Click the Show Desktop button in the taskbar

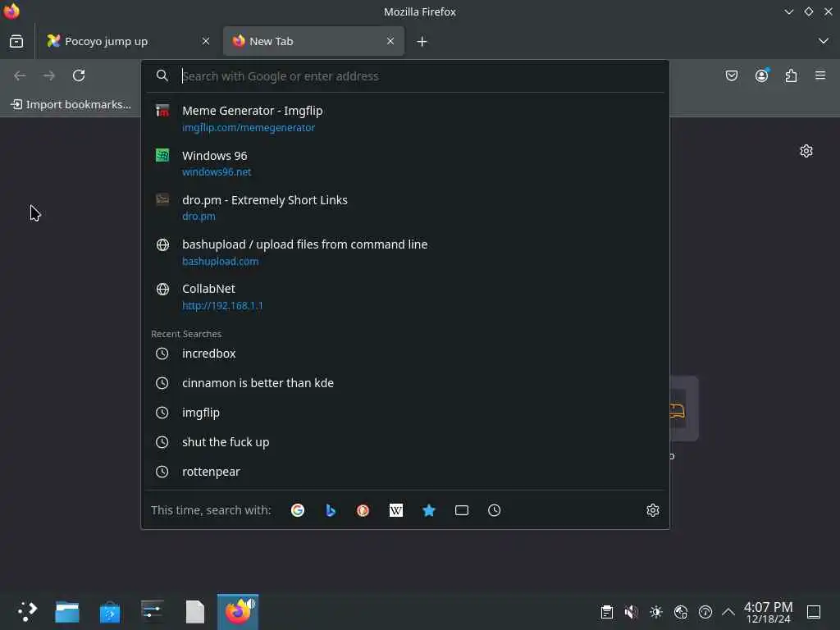814,612
